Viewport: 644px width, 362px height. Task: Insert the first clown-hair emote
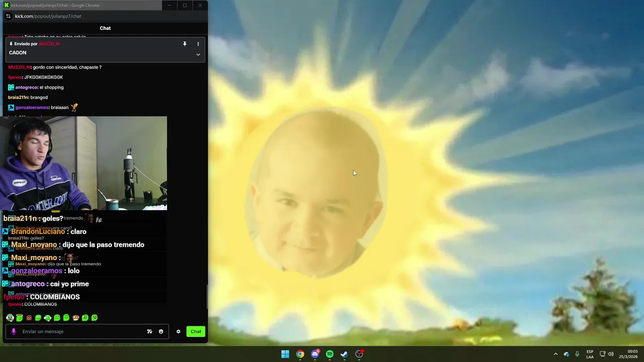[10, 318]
